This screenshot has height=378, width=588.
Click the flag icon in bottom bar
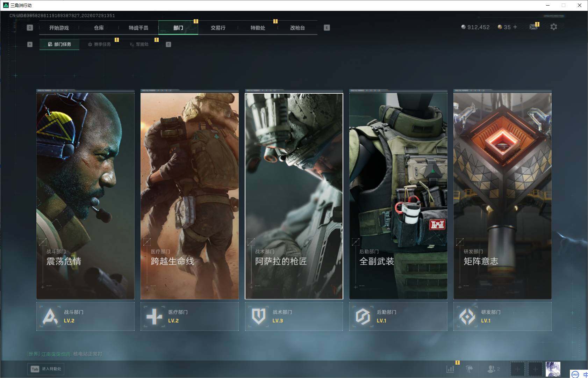[469, 369]
